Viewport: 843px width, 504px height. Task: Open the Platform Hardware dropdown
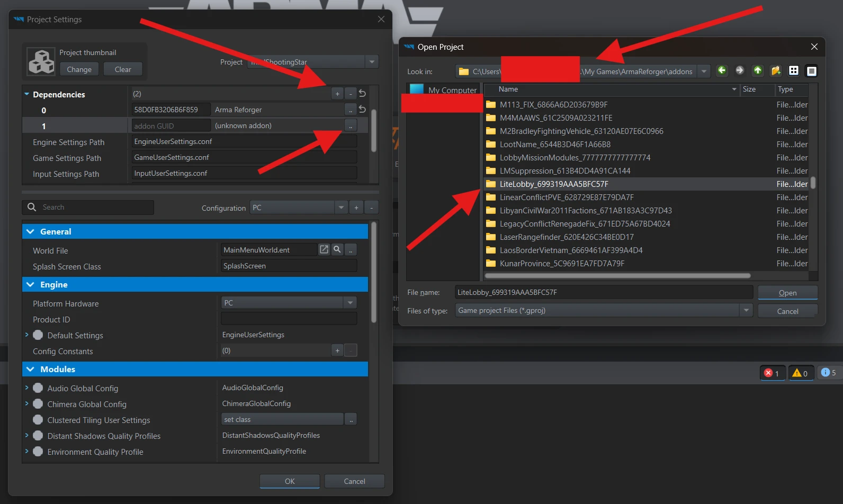tap(350, 303)
